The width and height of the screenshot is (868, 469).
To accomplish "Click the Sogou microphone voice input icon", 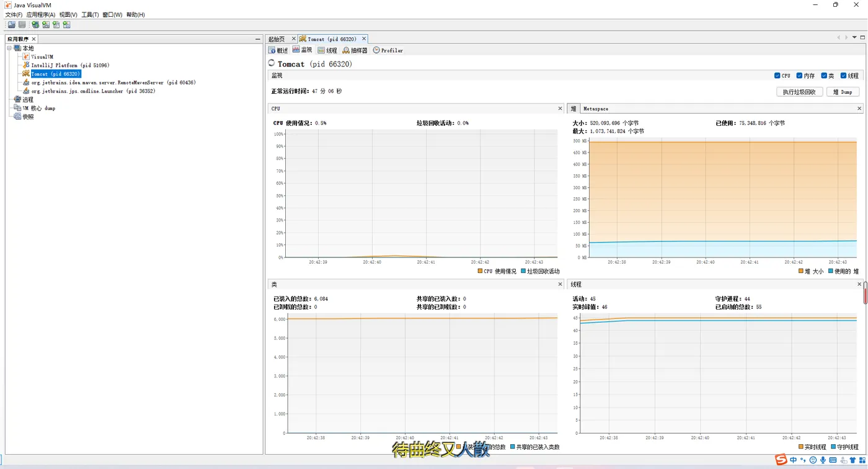I will [823, 460].
